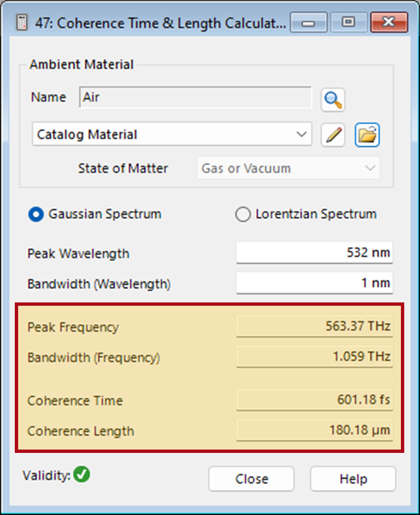This screenshot has height=515, width=420.
Task: Close the window with red X
Action: pos(389,22)
